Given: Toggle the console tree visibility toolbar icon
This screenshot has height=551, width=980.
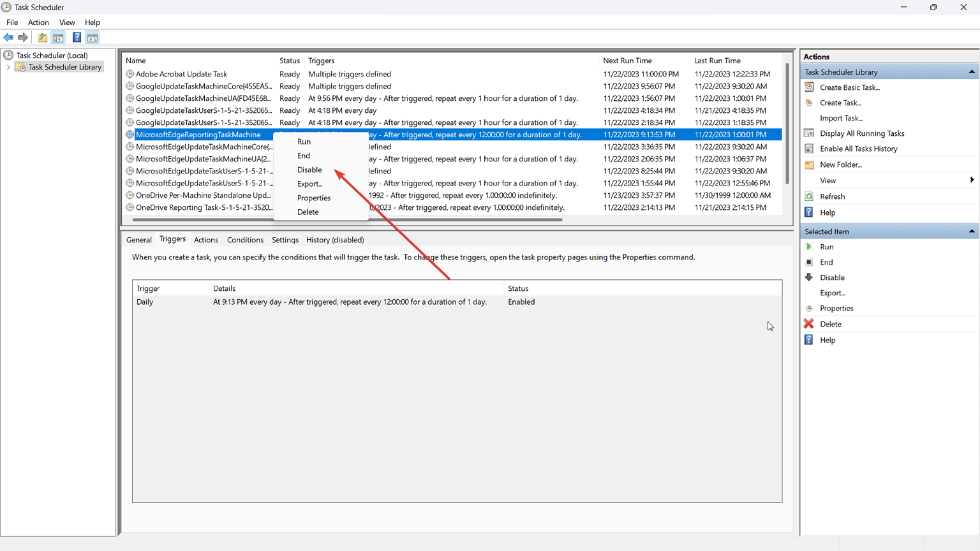Looking at the screenshot, I should pyautogui.click(x=58, y=37).
